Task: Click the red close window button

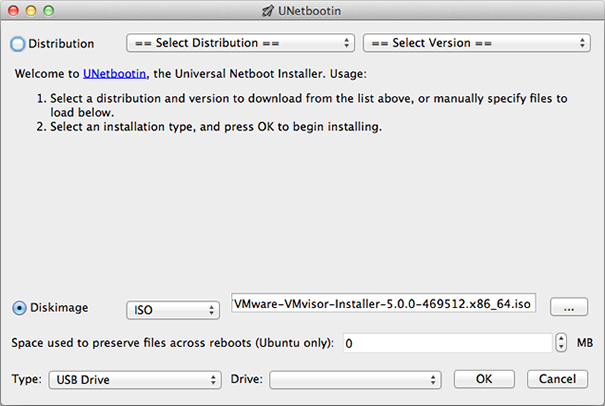Action: (x=14, y=10)
